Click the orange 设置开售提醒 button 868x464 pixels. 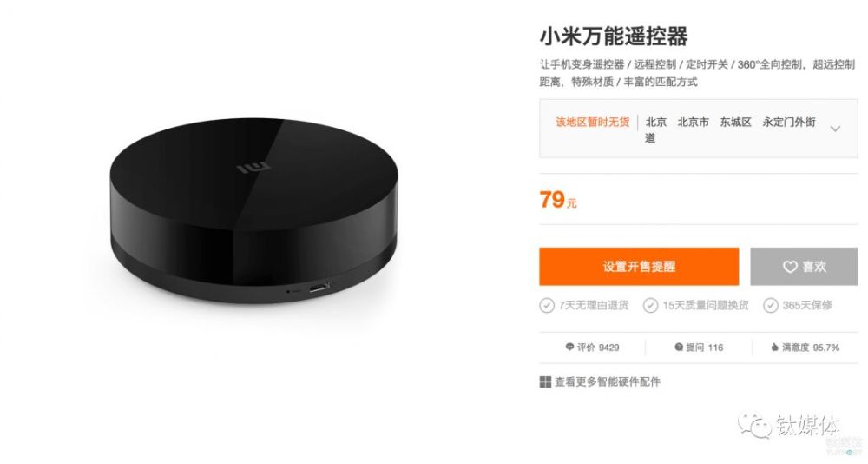[x=639, y=267]
